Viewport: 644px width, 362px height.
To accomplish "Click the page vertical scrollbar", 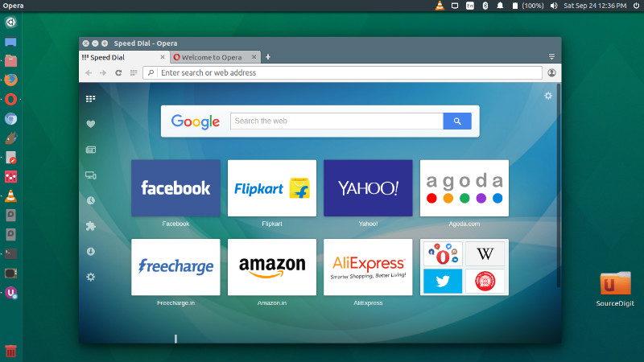I will tap(559, 186).
